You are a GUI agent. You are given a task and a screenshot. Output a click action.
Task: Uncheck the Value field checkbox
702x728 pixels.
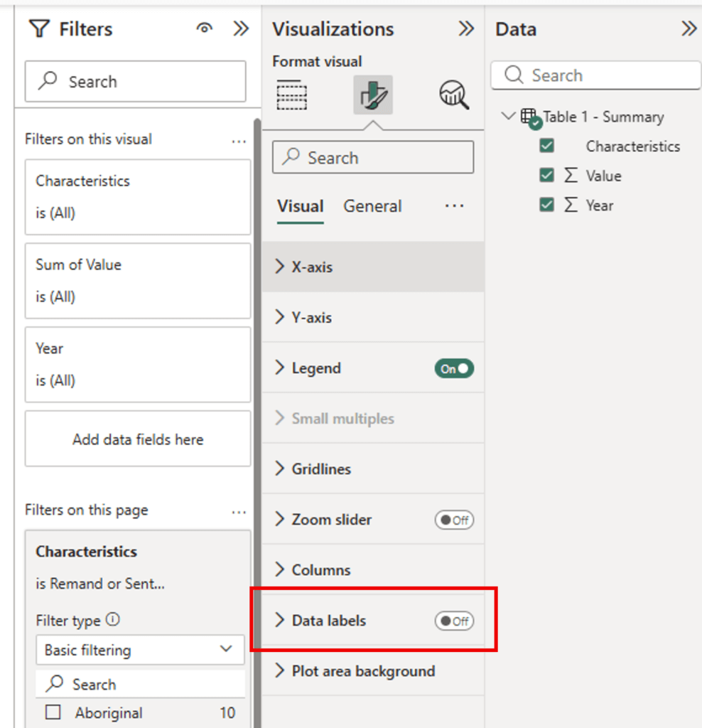click(x=546, y=176)
